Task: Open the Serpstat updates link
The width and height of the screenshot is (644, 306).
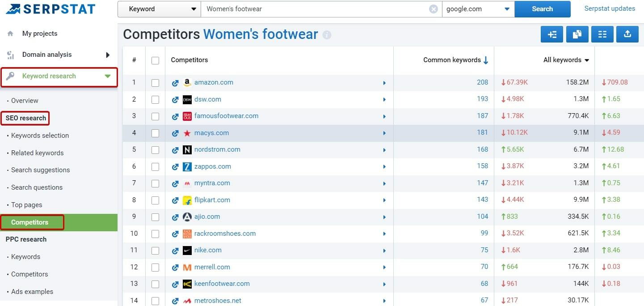Action: click(610, 8)
